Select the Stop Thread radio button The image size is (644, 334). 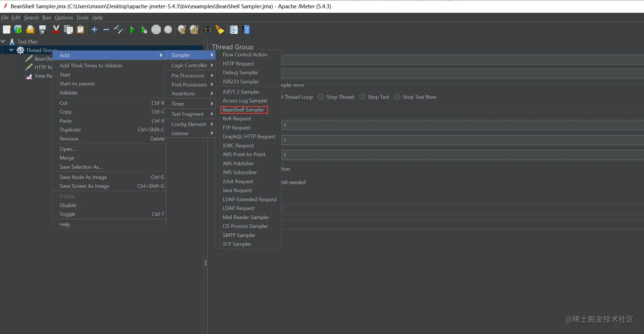[321, 97]
